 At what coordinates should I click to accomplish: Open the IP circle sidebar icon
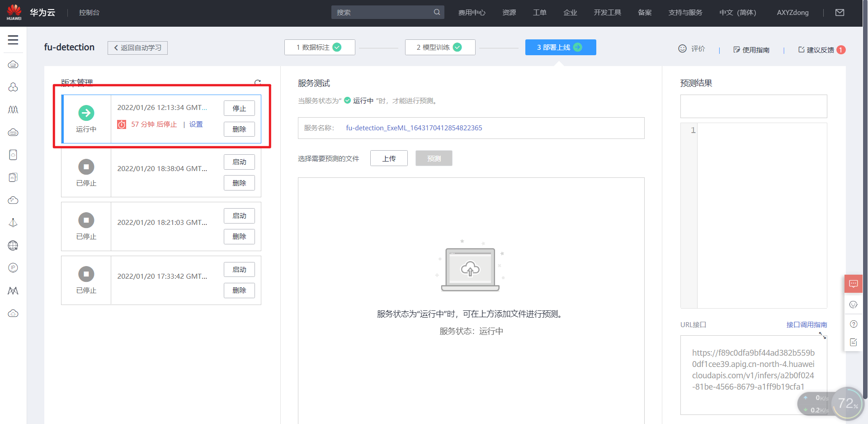[x=13, y=268]
